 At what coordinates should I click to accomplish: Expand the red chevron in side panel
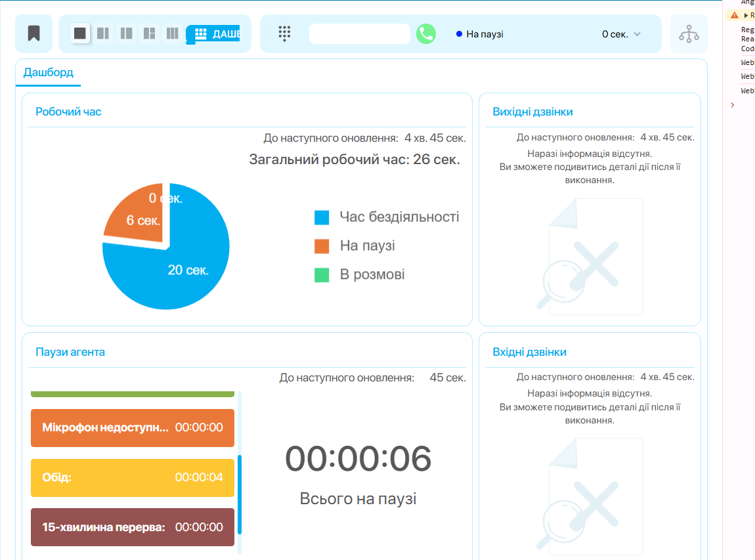click(733, 105)
